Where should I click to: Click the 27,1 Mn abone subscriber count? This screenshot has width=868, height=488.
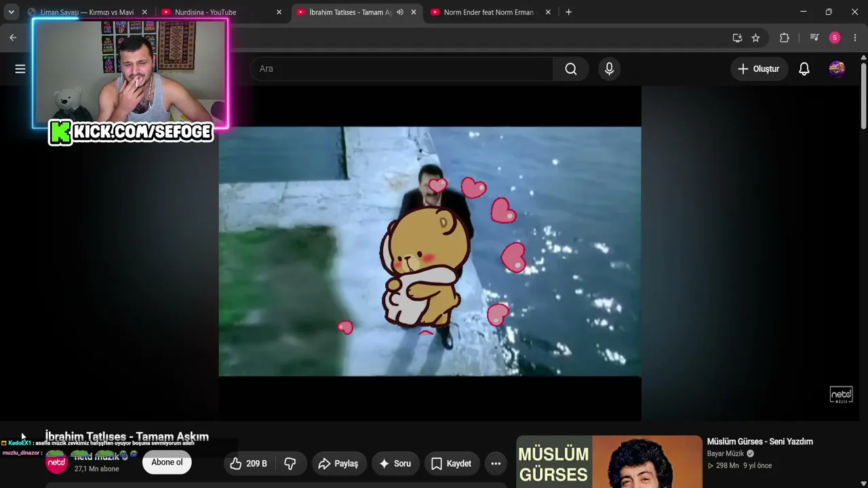(96, 468)
